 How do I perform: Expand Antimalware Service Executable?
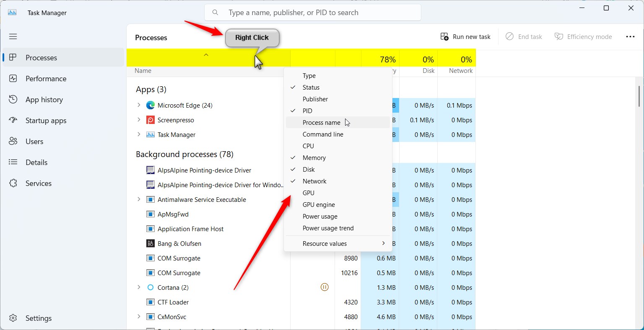139,199
